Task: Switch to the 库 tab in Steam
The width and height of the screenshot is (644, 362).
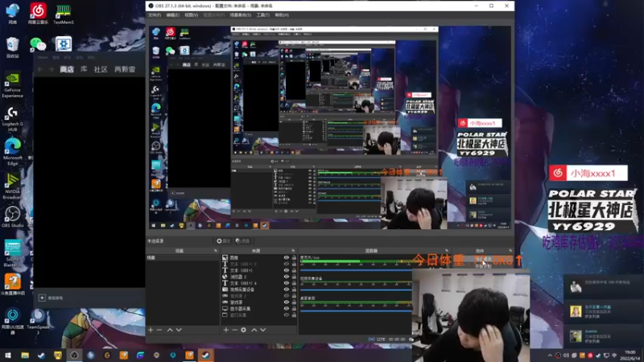Action: (84, 69)
